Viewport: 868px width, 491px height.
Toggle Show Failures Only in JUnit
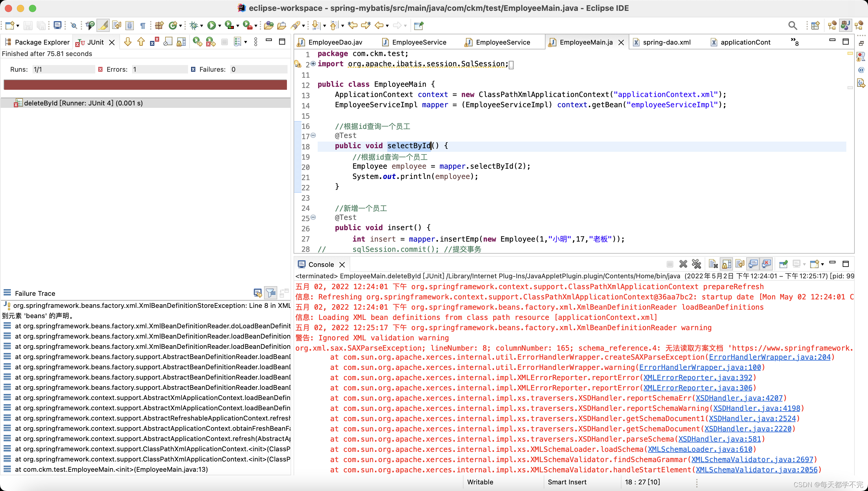(155, 42)
